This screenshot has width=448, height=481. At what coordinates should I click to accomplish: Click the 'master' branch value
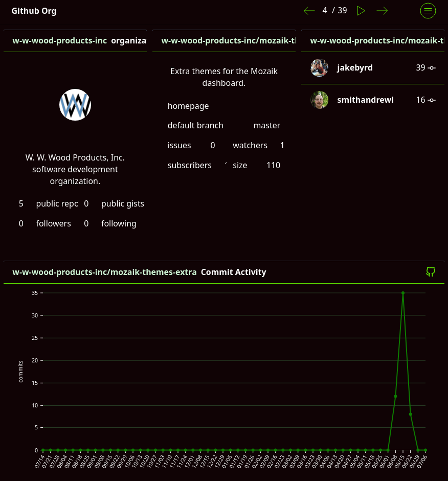(x=266, y=125)
